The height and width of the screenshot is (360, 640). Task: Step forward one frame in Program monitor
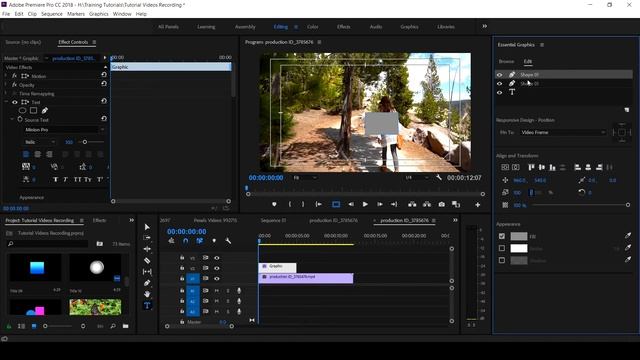coord(380,204)
